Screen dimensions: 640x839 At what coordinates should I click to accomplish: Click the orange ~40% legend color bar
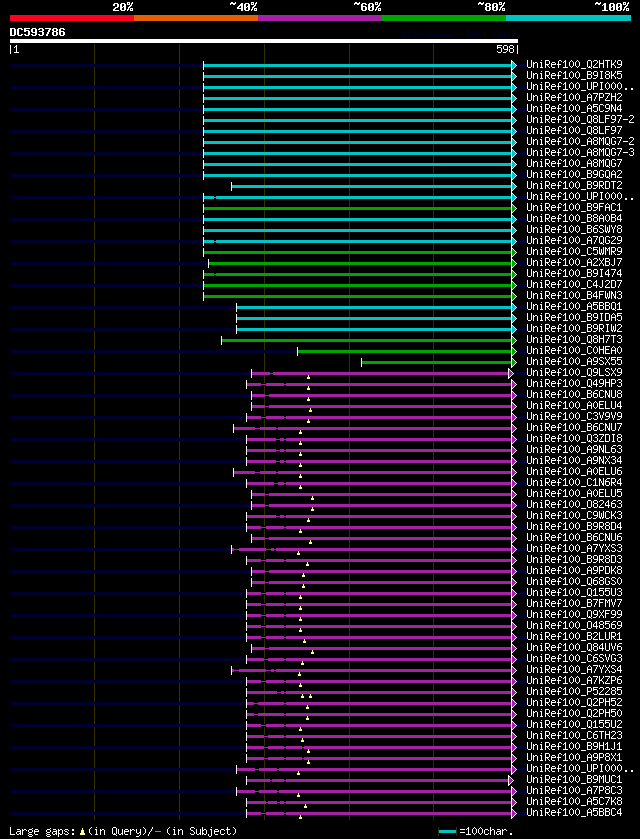pyautogui.click(x=196, y=18)
